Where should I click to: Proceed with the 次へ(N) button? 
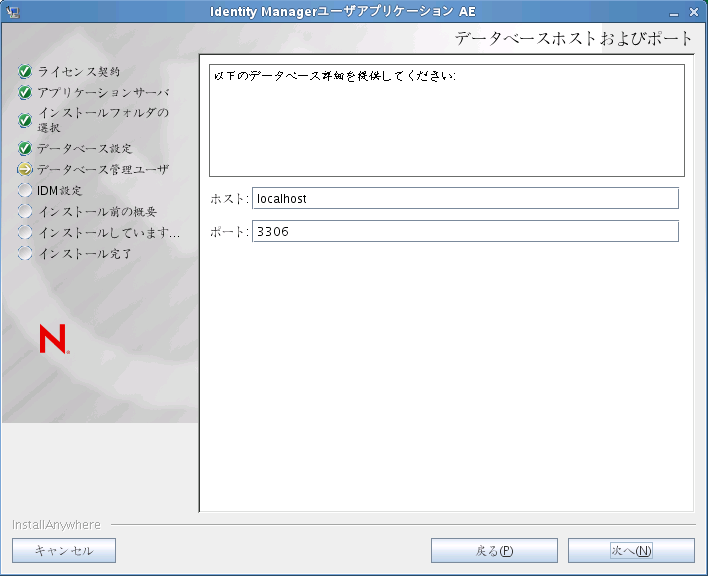pyautogui.click(x=631, y=550)
